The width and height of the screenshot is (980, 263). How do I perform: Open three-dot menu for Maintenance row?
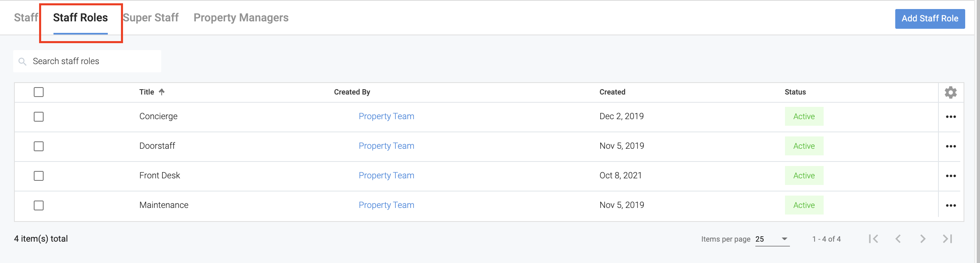pyautogui.click(x=950, y=205)
